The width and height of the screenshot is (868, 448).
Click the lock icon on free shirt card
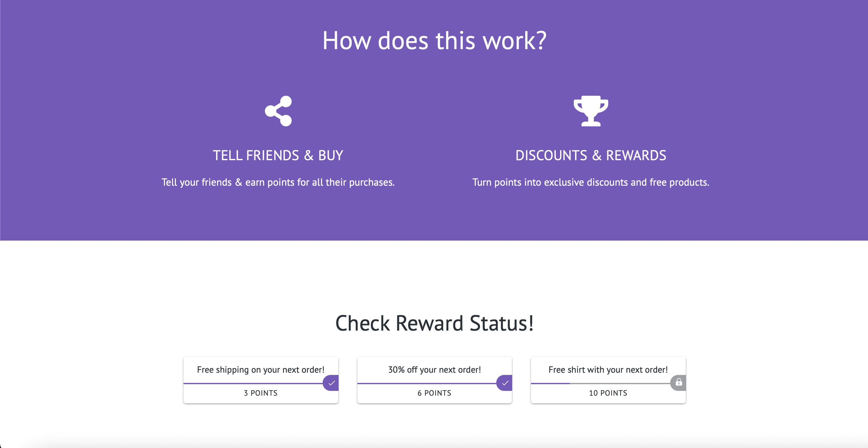[679, 382]
